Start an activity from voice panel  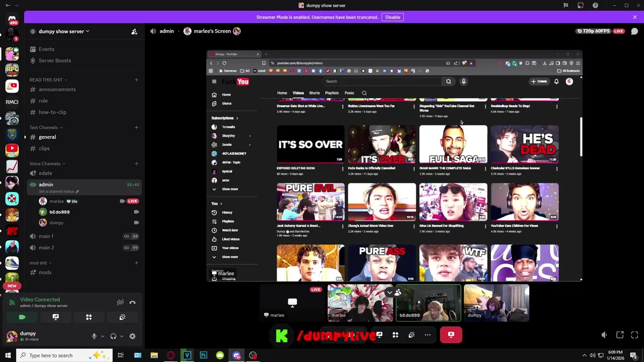(89, 317)
